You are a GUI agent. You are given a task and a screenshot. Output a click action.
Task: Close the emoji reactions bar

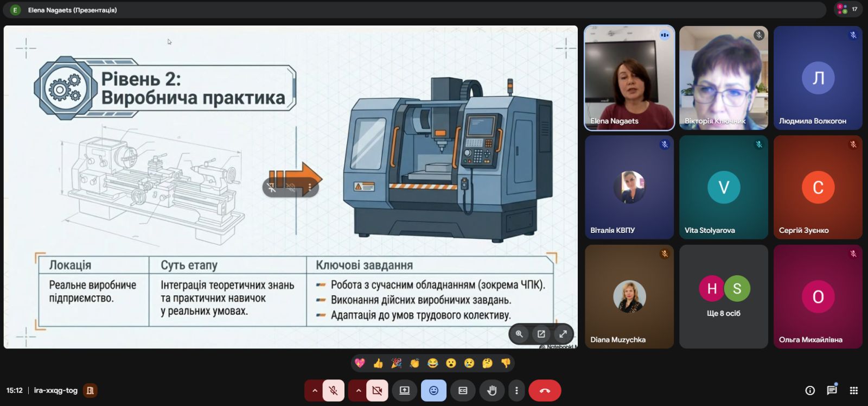[433, 390]
